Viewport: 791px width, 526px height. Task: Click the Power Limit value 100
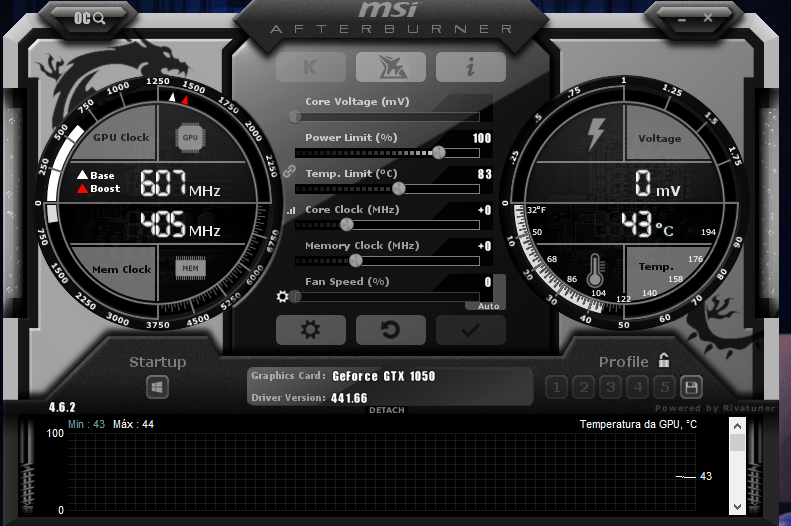(482, 138)
